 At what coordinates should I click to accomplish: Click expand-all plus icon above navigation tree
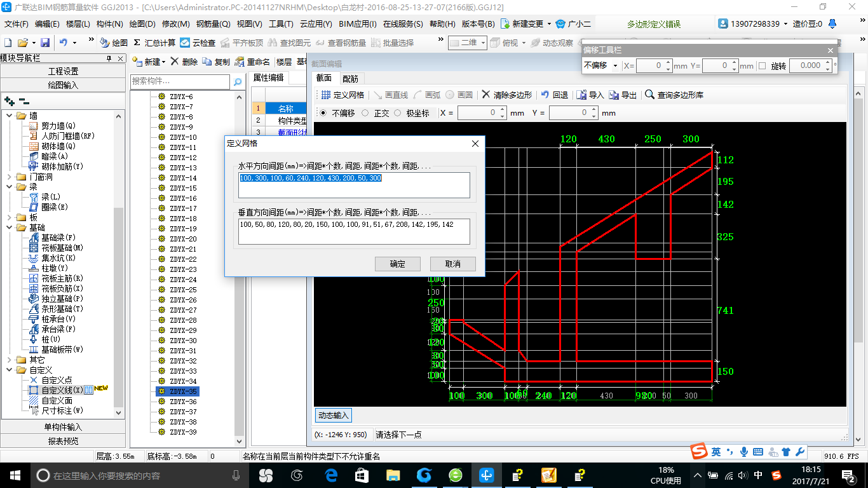[10, 100]
